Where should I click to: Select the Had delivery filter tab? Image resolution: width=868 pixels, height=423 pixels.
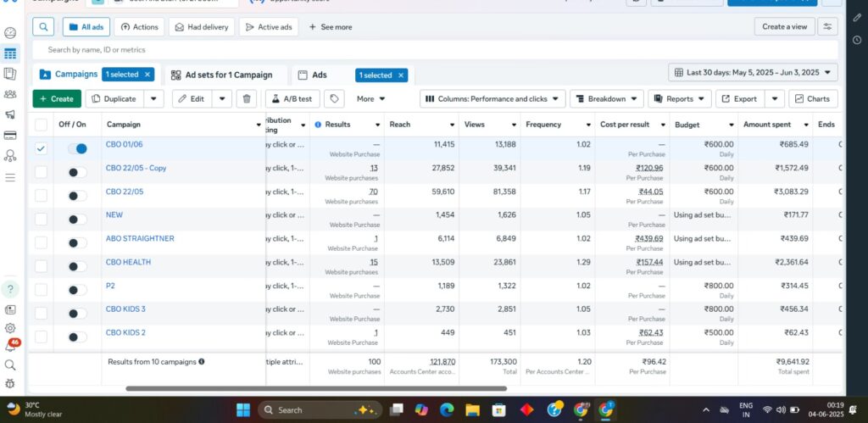201,27
